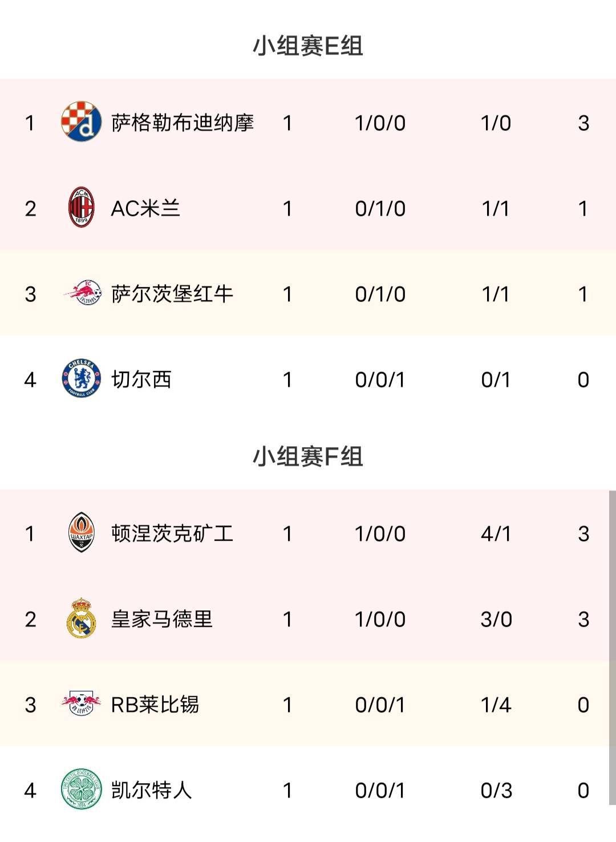Open team name 切尔西
Viewport: 616px width, 842px height.
pos(141,379)
